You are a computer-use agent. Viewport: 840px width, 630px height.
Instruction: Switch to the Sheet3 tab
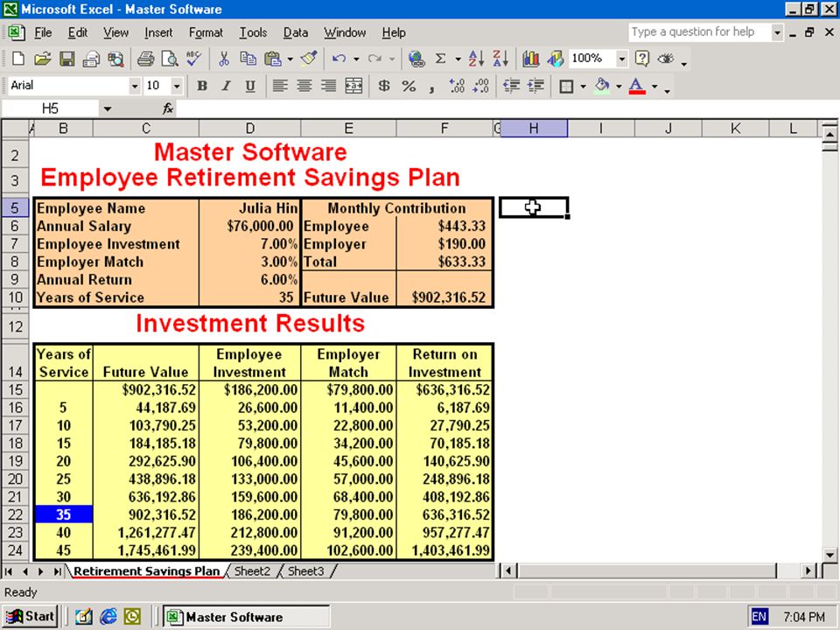pyautogui.click(x=306, y=571)
